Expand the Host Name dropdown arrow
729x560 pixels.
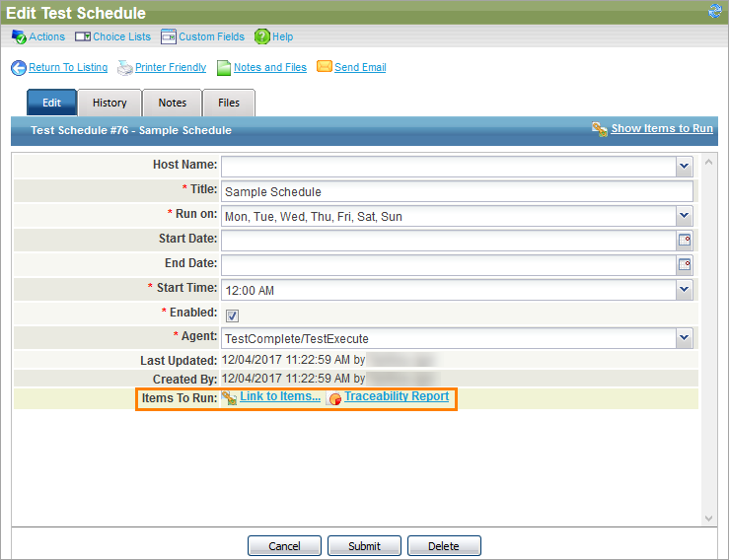tap(684, 167)
